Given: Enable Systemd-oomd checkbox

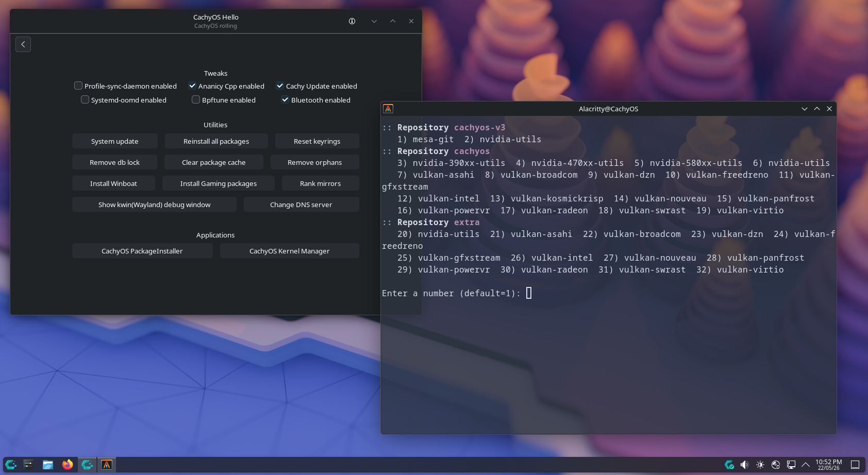Looking at the screenshot, I should [85, 99].
